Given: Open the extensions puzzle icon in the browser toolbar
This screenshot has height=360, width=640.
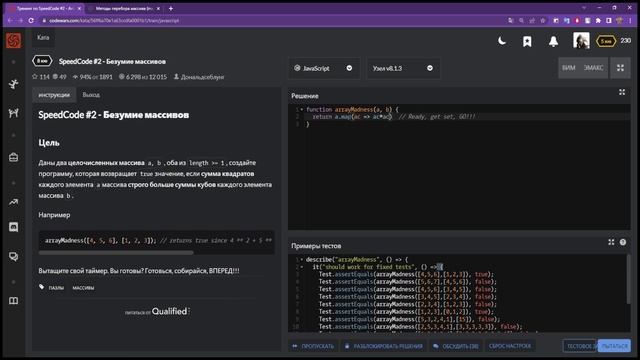Looking at the screenshot, I should [598, 20].
